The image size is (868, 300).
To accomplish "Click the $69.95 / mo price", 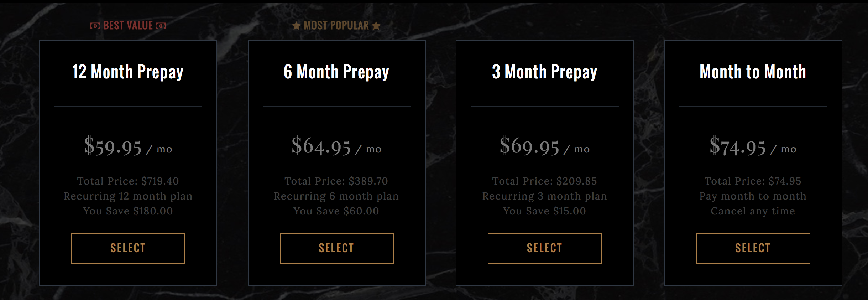I will (x=544, y=146).
